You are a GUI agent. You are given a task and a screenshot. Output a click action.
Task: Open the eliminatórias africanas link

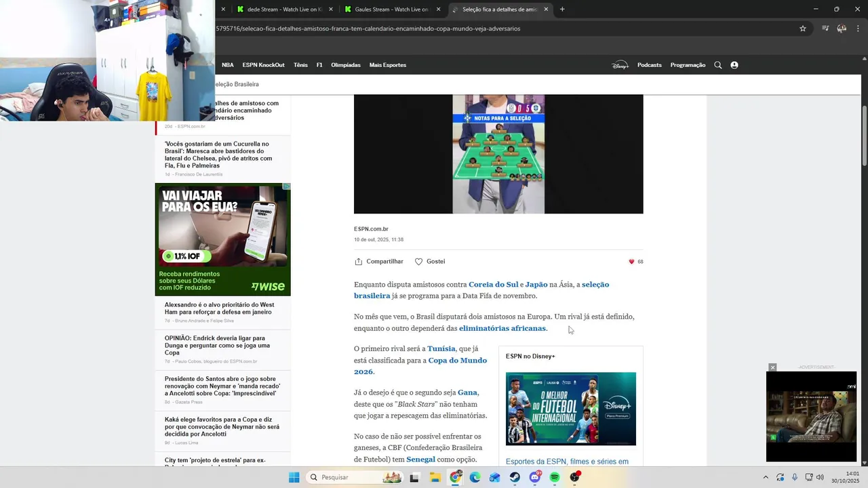point(502,328)
